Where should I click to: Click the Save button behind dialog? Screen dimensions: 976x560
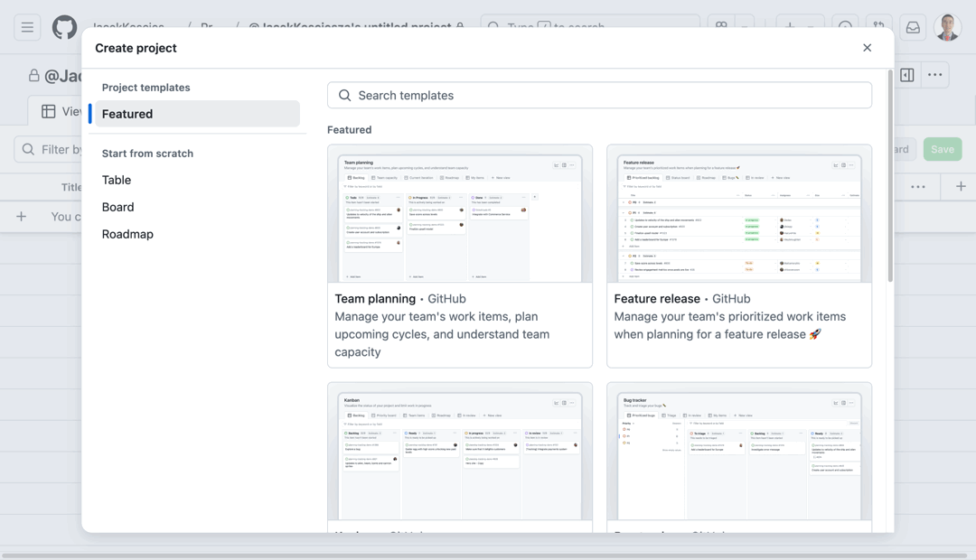pyautogui.click(x=943, y=149)
